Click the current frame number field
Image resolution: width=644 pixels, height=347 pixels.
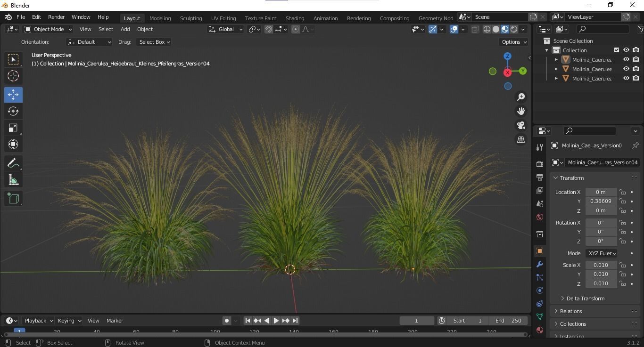coord(417,321)
